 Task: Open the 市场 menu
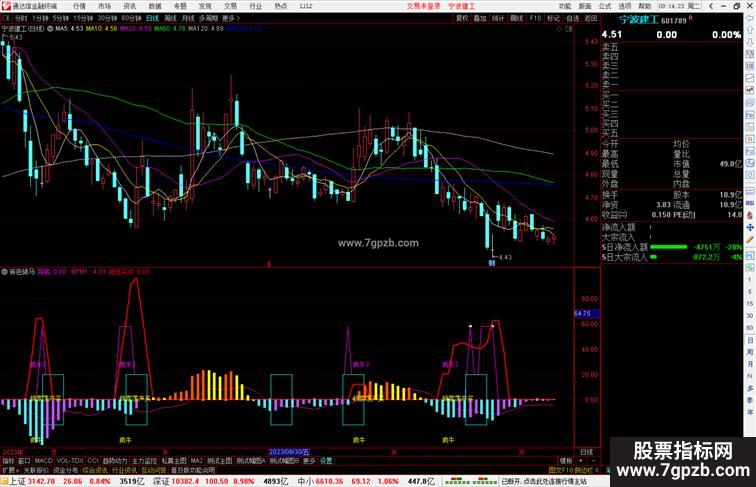pyautogui.click(x=104, y=6)
